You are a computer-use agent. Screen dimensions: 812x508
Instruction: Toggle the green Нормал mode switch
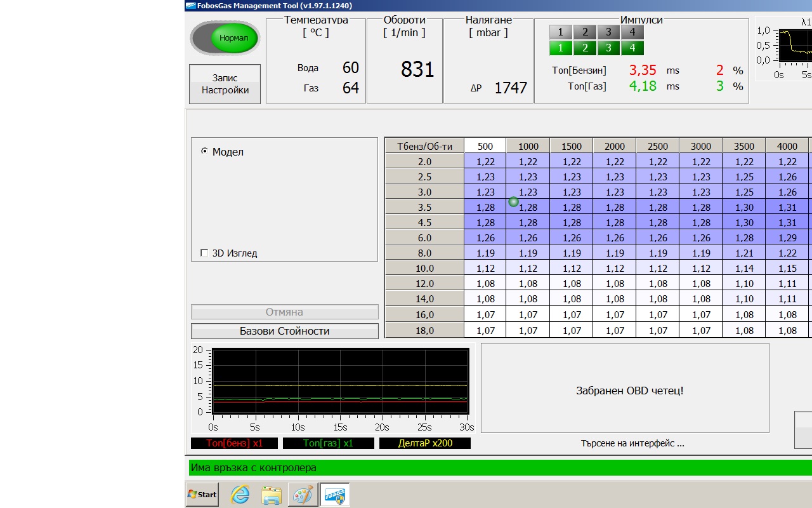[x=225, y=38]
